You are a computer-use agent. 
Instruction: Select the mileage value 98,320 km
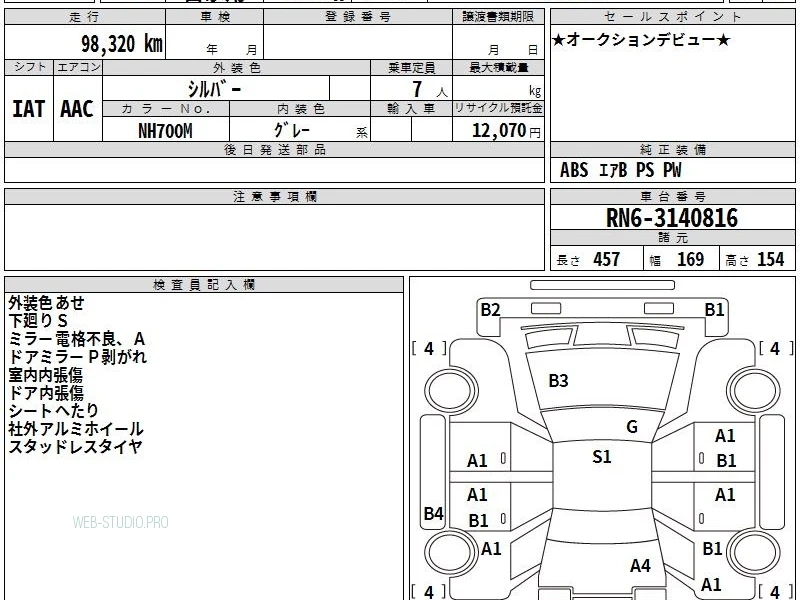(122, 44)
